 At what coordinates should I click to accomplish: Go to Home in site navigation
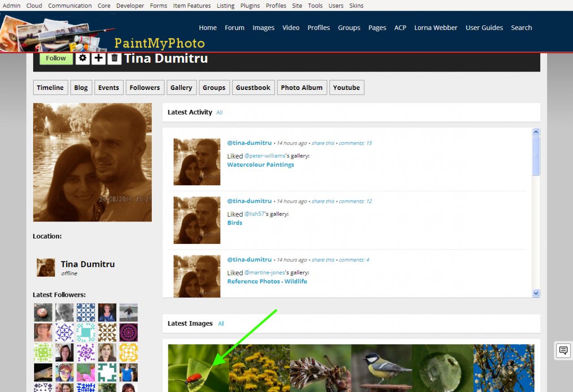pos(208,28)
